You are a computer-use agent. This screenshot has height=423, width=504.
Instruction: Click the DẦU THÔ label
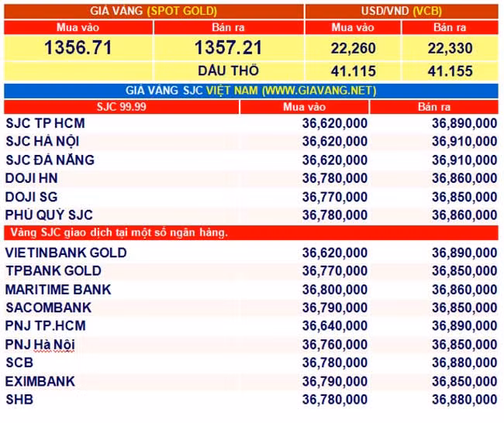pos(228,70)
